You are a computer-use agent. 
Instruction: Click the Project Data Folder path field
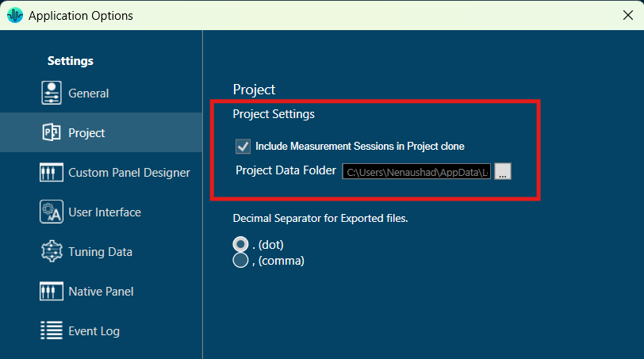click(417, 171)
